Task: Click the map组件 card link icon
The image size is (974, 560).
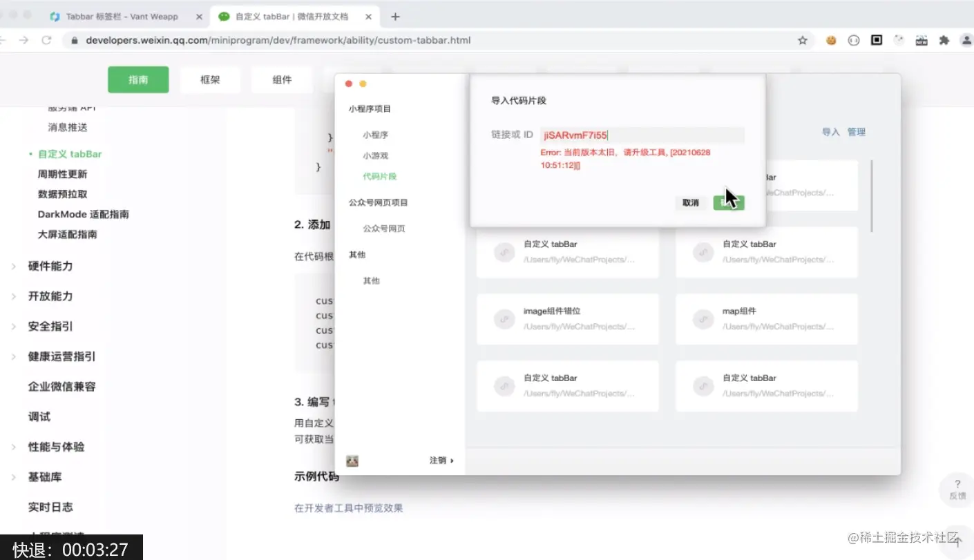Action: [x=703, y=319]
